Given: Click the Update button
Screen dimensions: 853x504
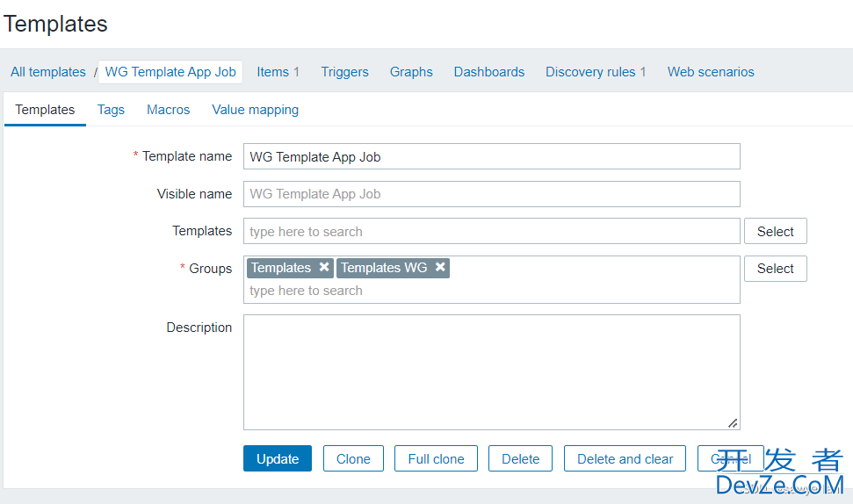Looking at the screenshot, I should 278,458.
